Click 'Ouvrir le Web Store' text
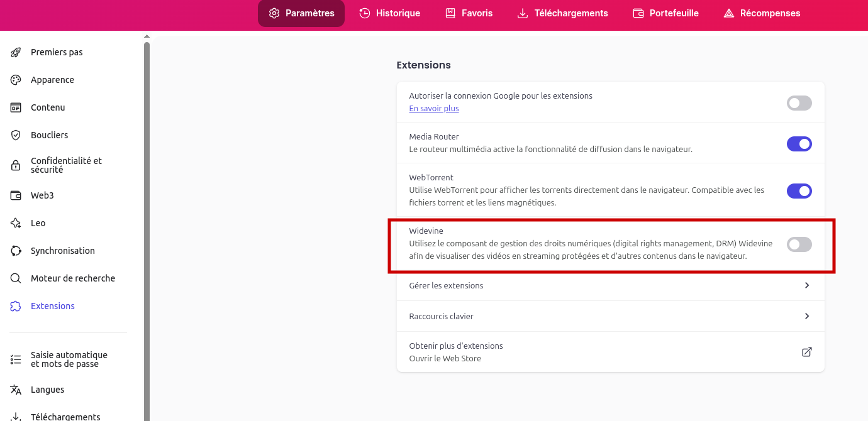The image size is (868, 421). point(445,359)
